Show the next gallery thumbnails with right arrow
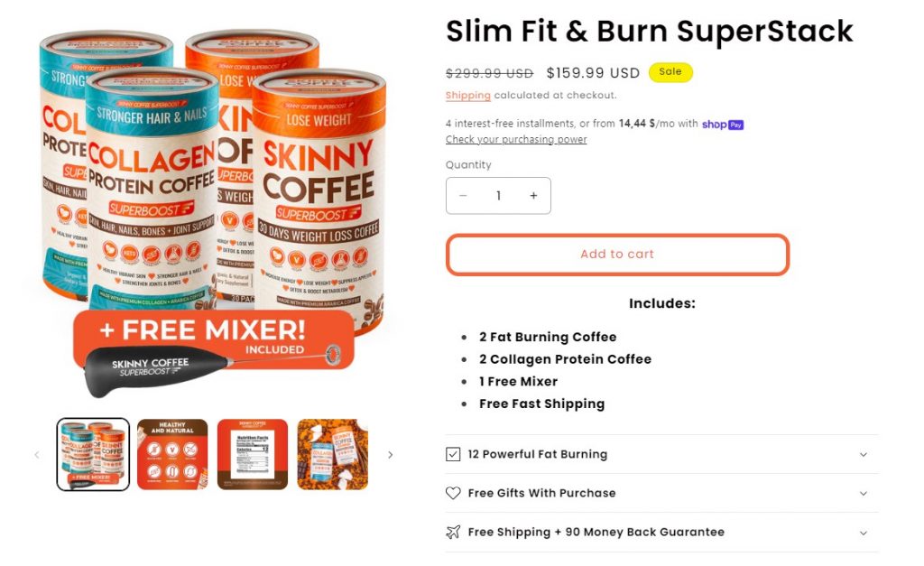The height and width of the screenshot is (566, 924). 390,455
